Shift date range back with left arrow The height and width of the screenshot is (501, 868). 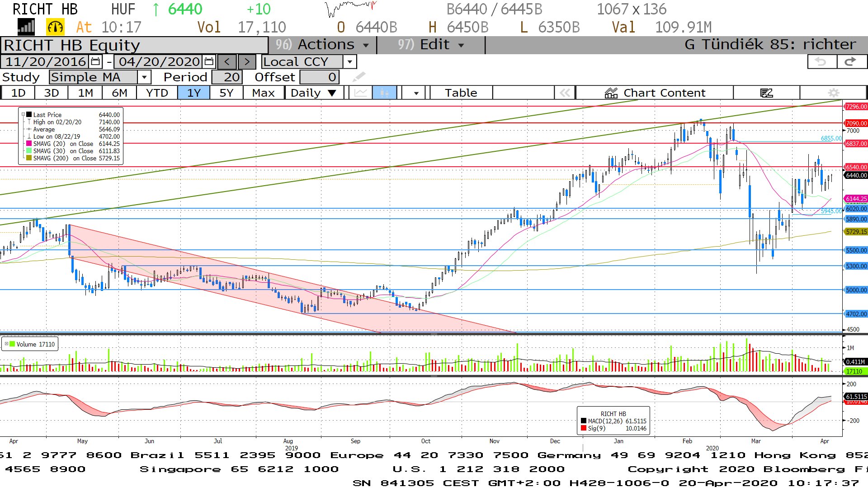point(227,62)
